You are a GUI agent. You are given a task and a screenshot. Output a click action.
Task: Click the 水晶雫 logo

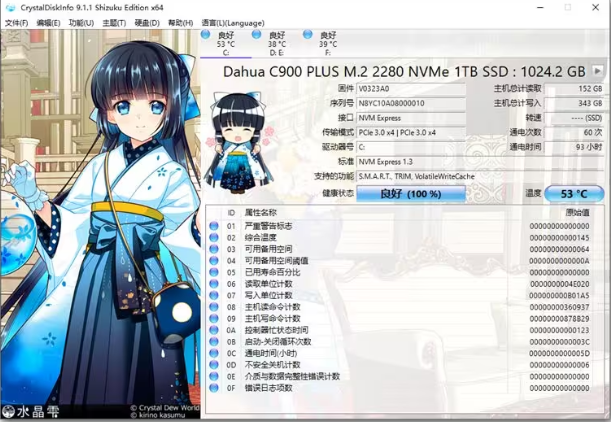[x=31, y=411]
